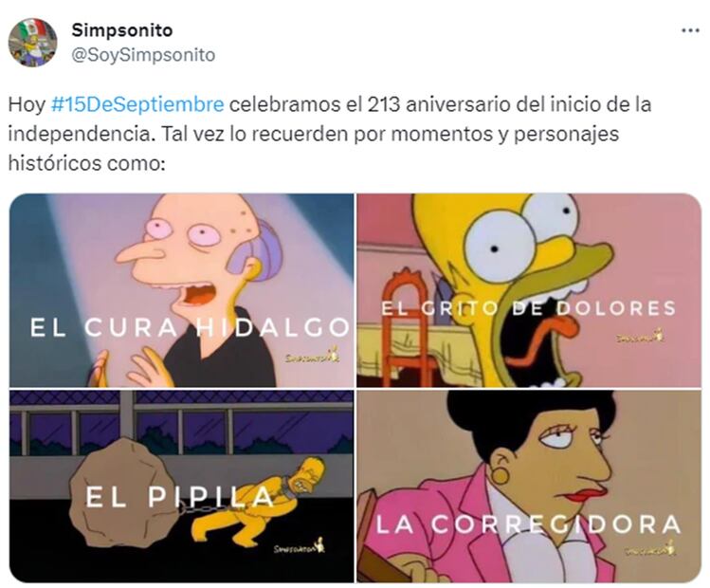Click the EL PIPILA caption text
This screenshot has height=588, width=710.
pyautogui.click(x=180, y=497)
